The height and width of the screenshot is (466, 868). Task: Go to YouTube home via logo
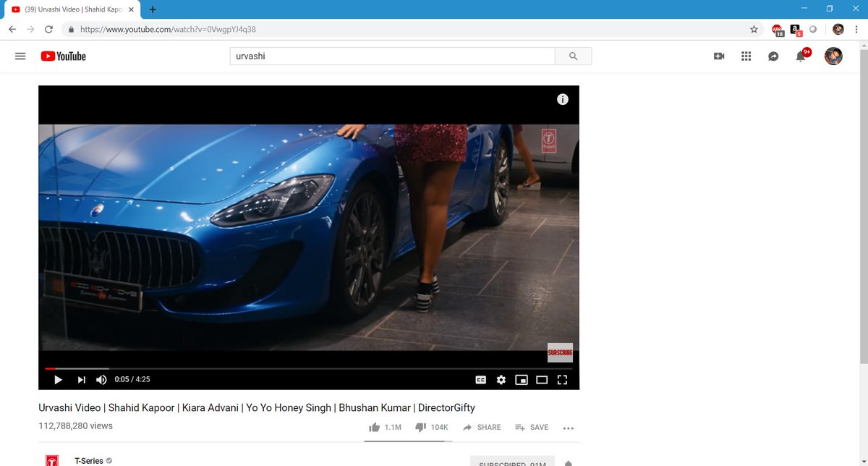coord(63,56)
